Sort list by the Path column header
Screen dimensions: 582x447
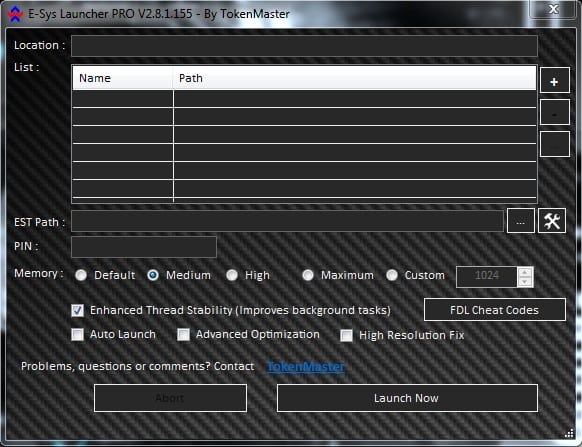(x=354, y=78)
